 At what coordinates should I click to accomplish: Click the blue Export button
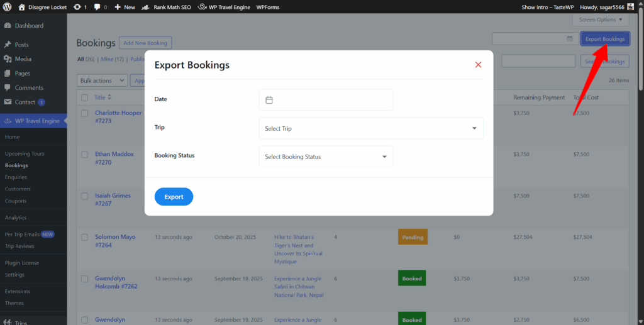174,197
